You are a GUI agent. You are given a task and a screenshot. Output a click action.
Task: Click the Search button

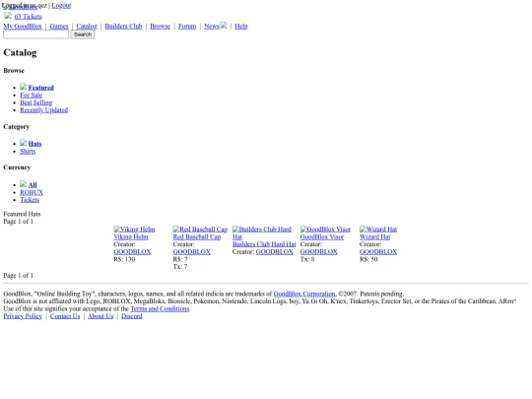(83, 34)
